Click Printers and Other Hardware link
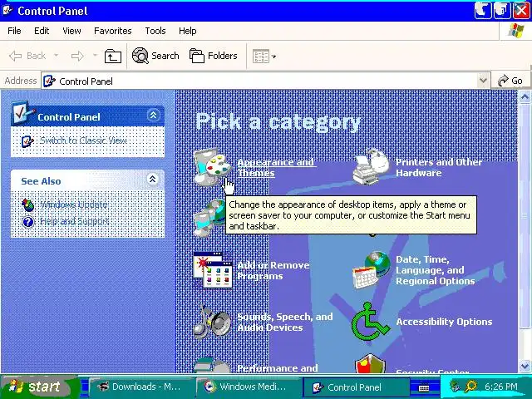 438,168
